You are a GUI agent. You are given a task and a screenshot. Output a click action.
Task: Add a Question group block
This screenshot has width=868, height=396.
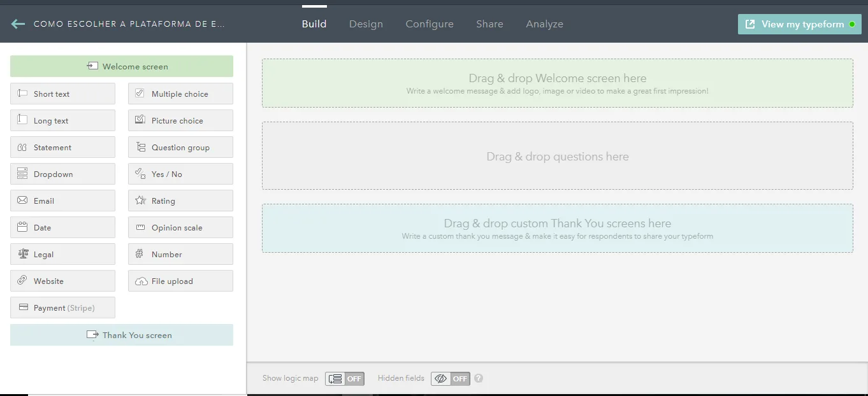pyautogui.click(x=180, y=147)
